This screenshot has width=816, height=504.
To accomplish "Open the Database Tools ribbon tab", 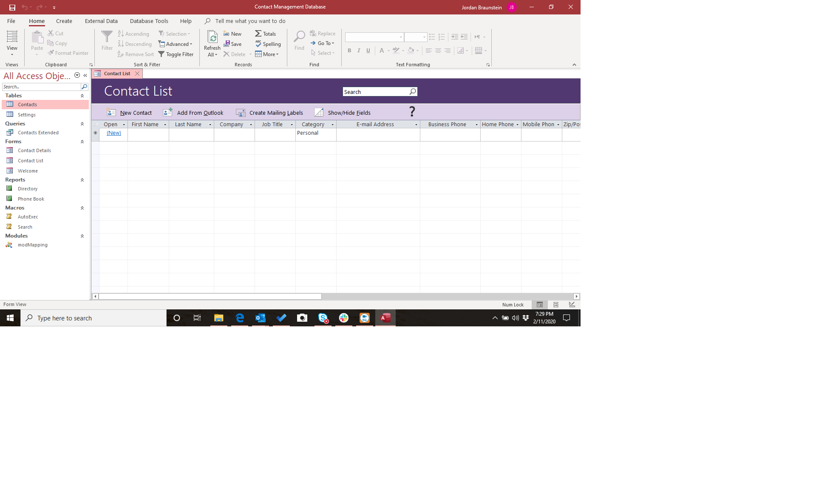I will (149, 21).
